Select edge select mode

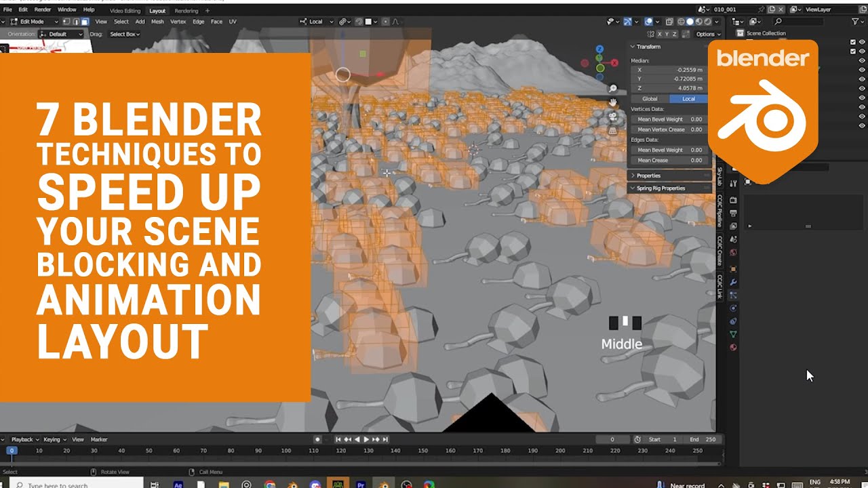pos(75,22)
